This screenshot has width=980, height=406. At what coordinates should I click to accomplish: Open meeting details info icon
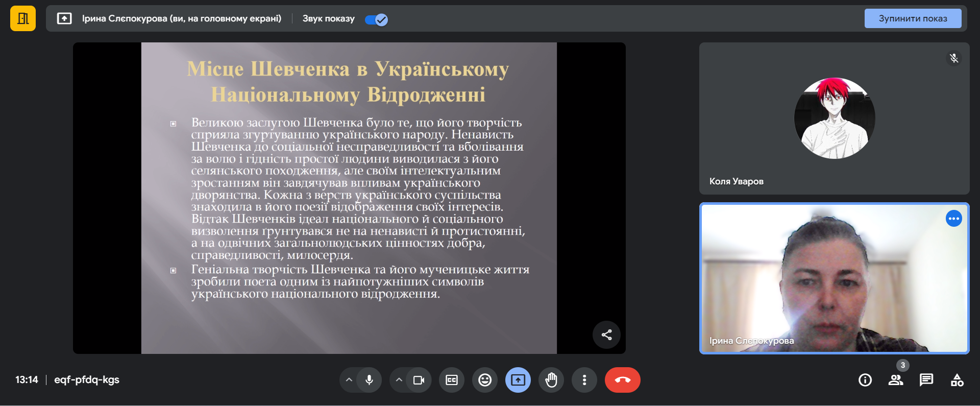865,380
